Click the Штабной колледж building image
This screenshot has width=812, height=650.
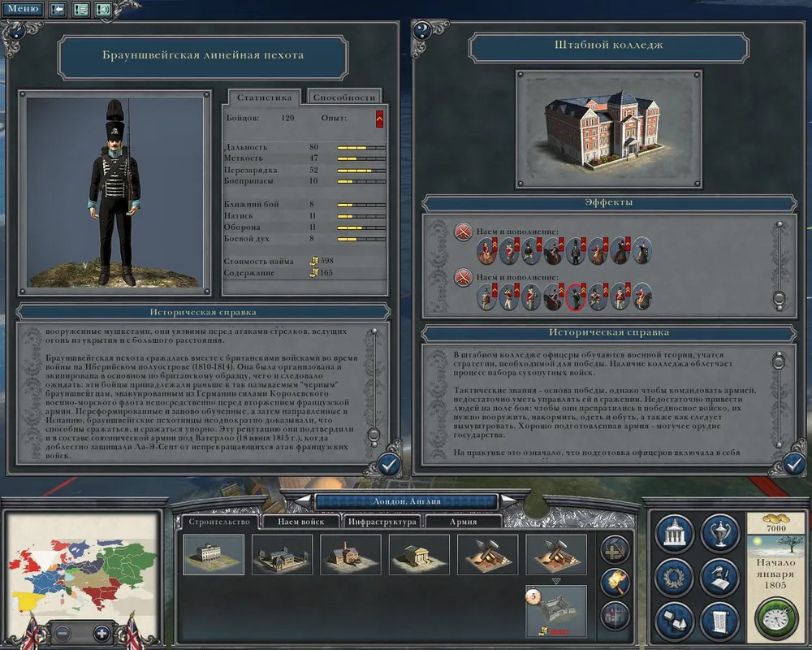608,129
